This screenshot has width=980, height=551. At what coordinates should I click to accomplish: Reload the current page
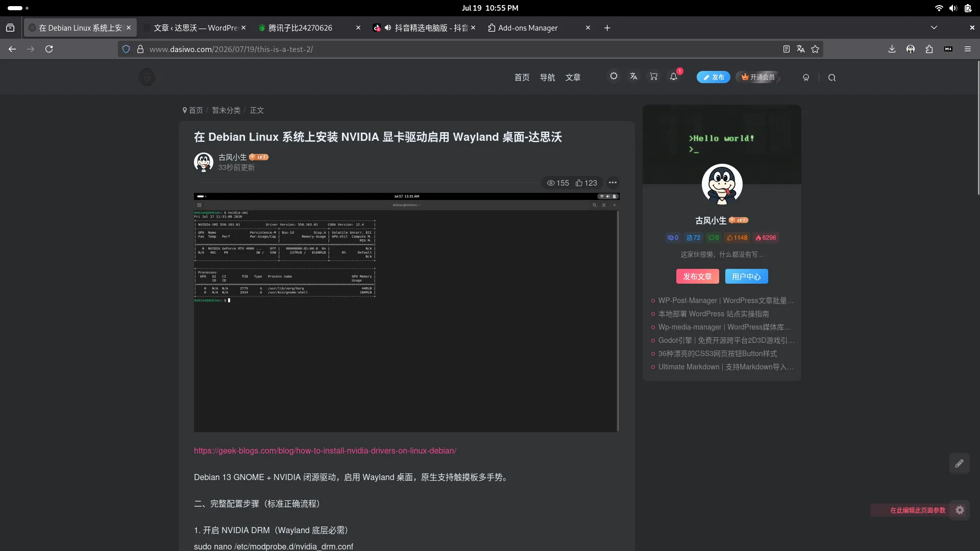click(x=49, y=49)
